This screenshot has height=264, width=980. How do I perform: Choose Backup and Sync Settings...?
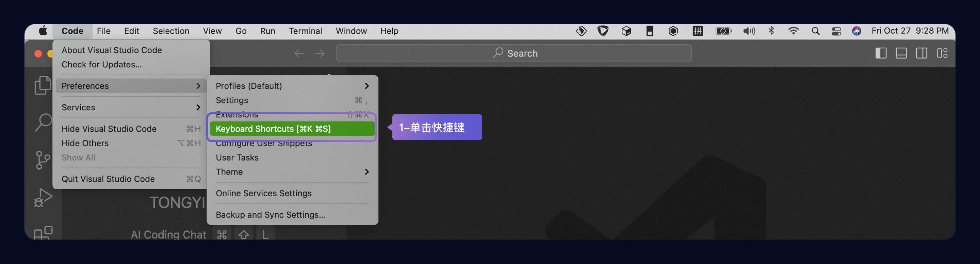click(292, 215)
